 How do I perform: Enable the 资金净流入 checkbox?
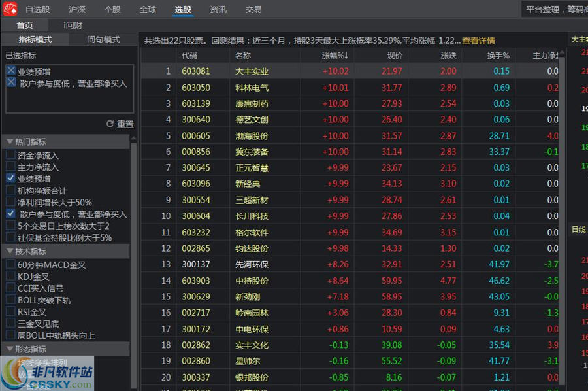coord(10,155)
